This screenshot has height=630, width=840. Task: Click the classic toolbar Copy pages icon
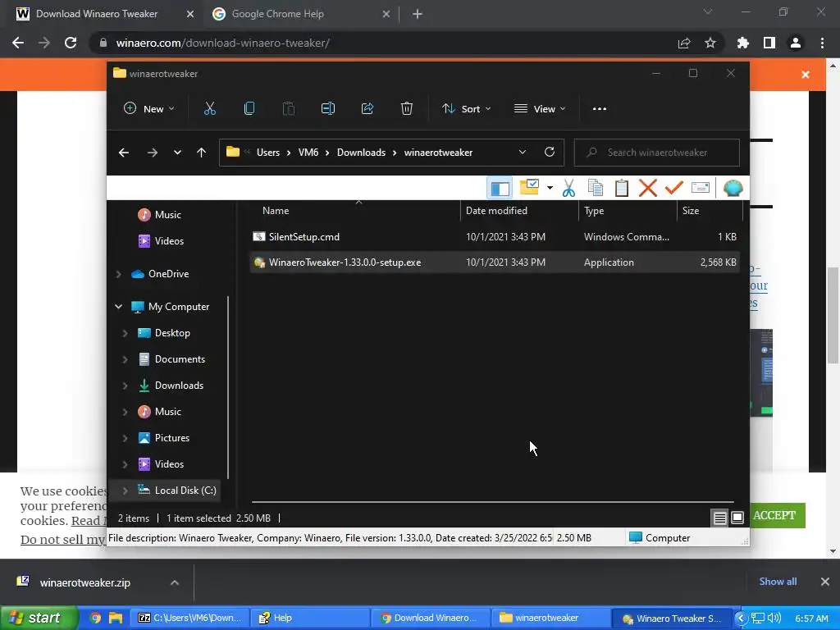[596, 188]
